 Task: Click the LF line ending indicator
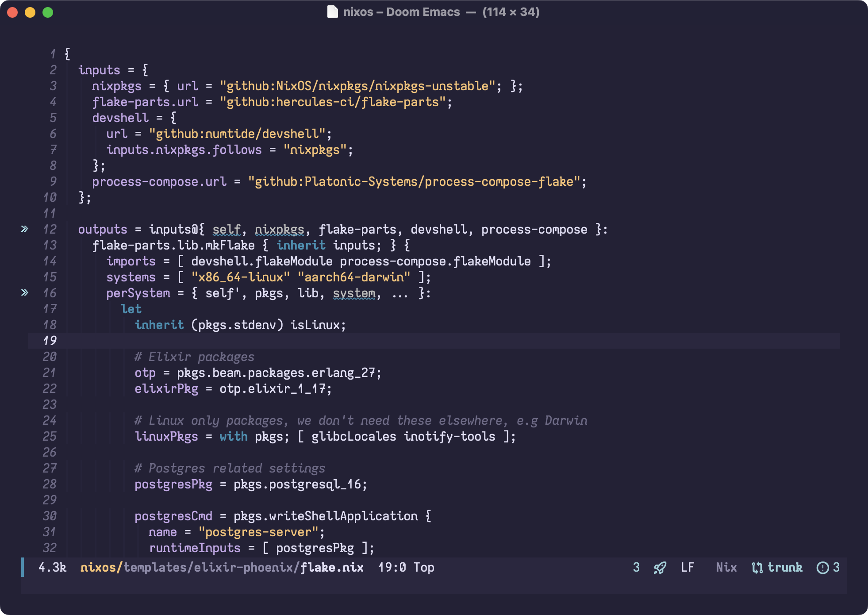(x=687, y=567)
